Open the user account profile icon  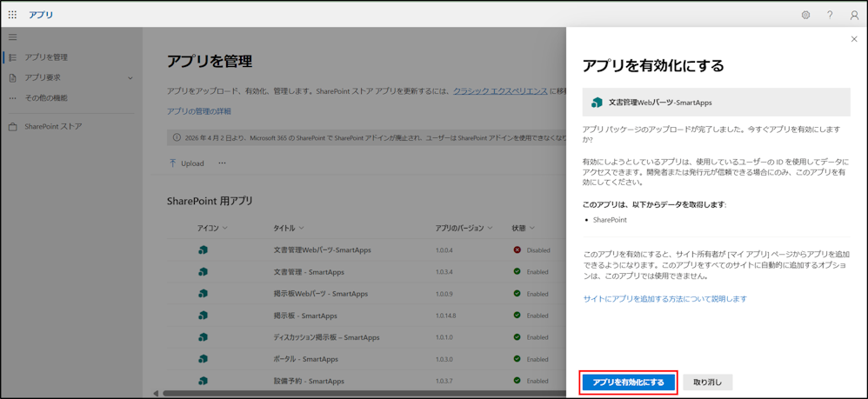[854, 16]
